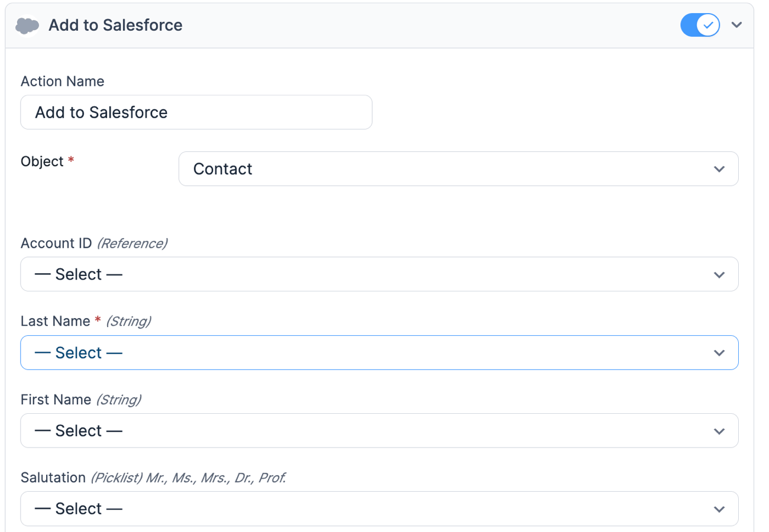This screenshot has height=532, width=769.
Task: Open the Object dropdown showing Contact
Action: tap(458, 169)
